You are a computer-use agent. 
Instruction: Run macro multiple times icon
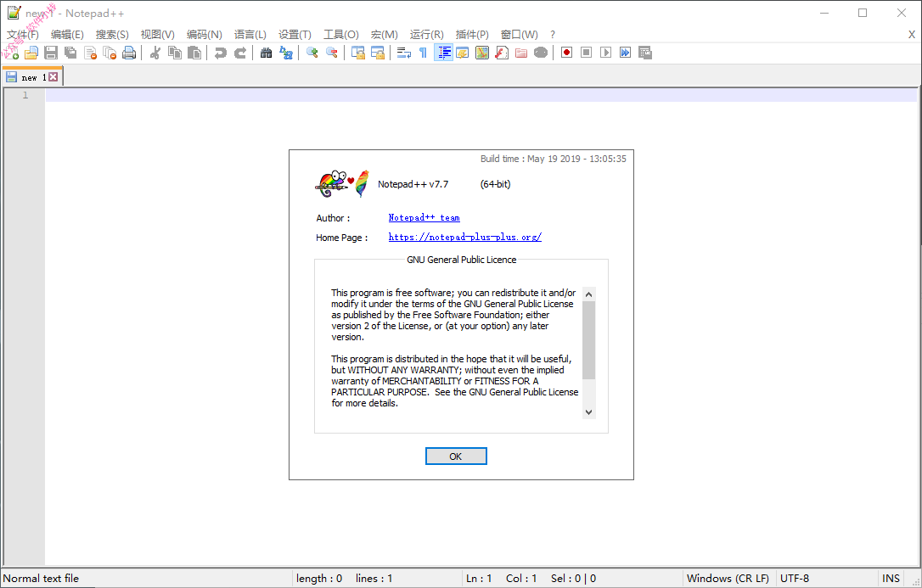[626, 53]
